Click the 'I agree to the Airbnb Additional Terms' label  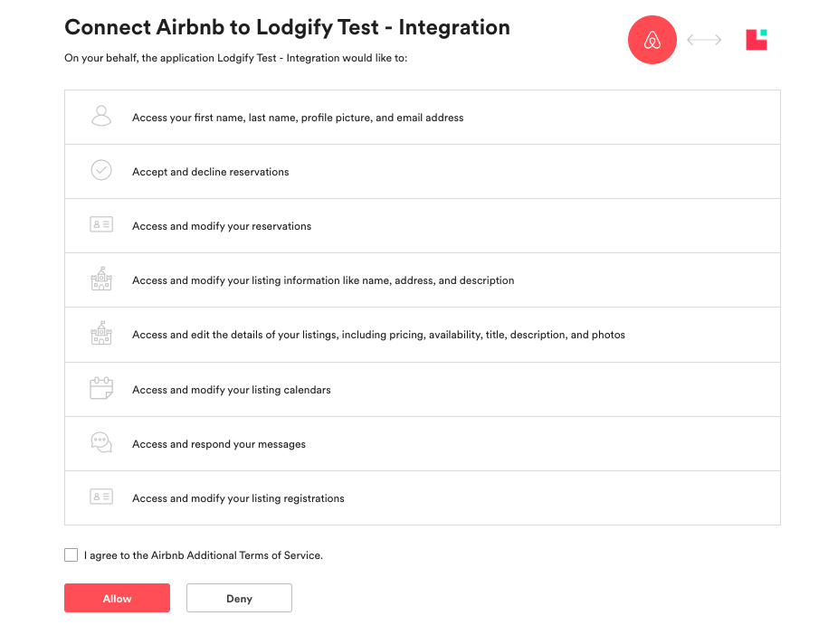[204, 555]
